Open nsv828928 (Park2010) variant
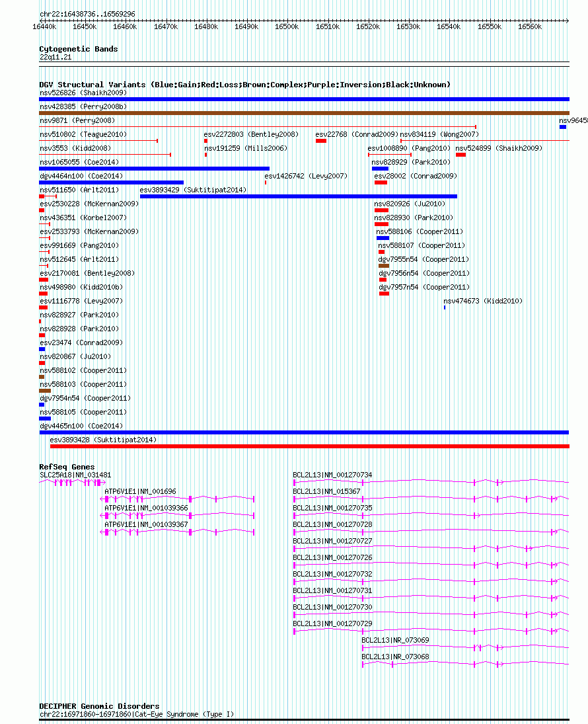The width and height of the screenshot is (588, 724). coord(79,329)
